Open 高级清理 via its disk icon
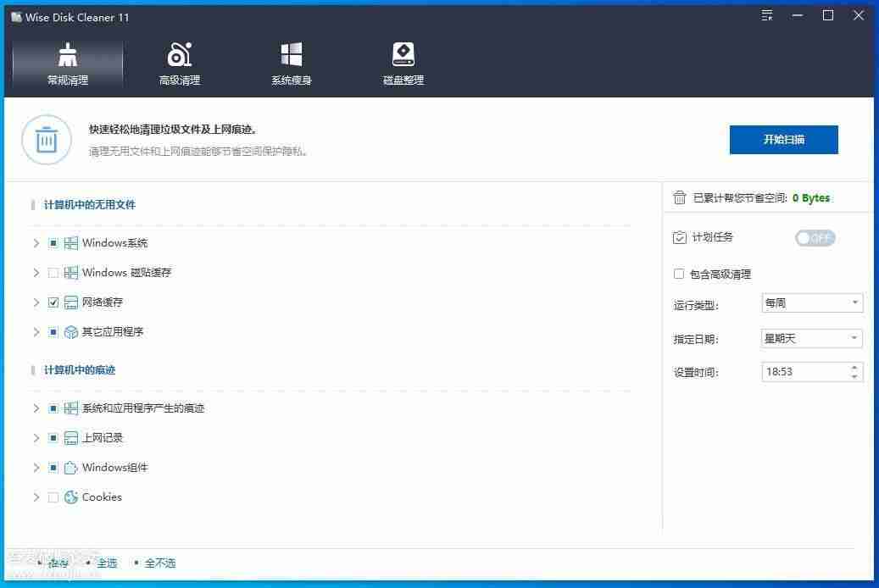Screen dimensions: 879x588 (180, 55)
